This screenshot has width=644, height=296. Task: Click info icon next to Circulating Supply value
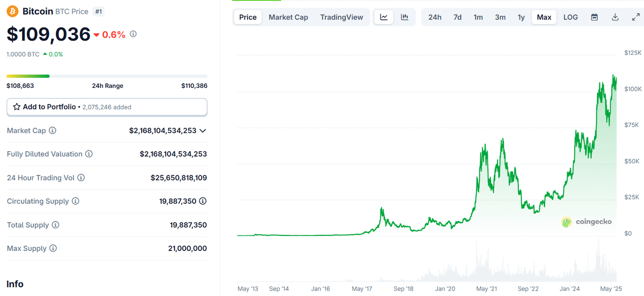coord(203,201)
